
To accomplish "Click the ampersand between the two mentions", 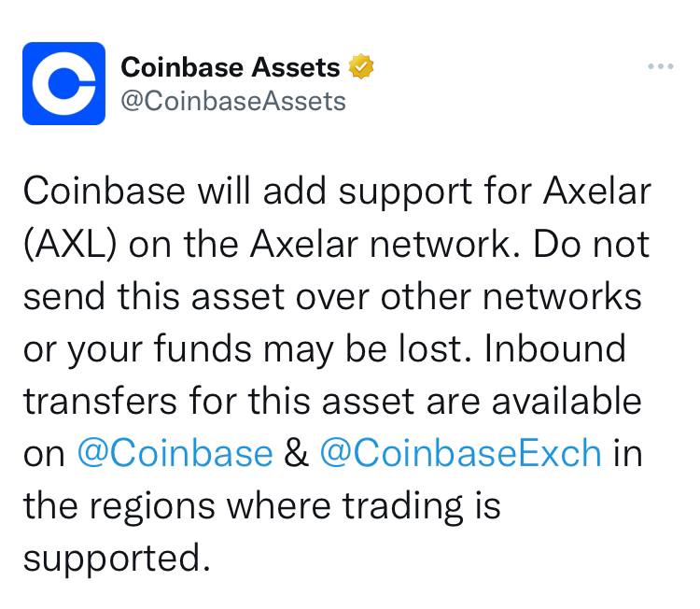I will pos(295,453).
